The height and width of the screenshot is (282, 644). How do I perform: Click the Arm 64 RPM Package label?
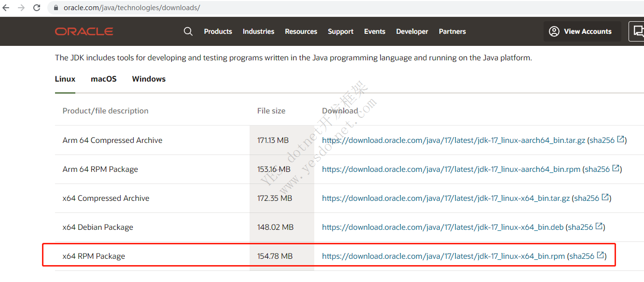click(x=100, y=169)
